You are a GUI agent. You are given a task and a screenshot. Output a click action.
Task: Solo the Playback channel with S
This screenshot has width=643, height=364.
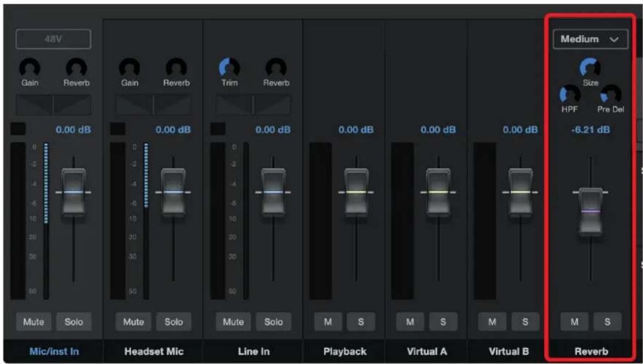click(361, 322)
